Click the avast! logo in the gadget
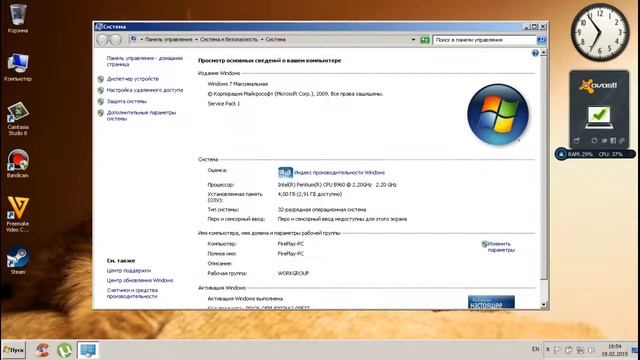This screenshot has width=640, height=360. click(x=598, y=86)
